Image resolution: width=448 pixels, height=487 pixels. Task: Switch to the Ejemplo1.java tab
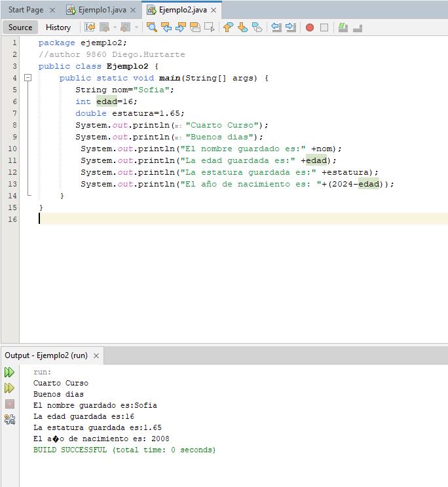click(x=102, y=10)
